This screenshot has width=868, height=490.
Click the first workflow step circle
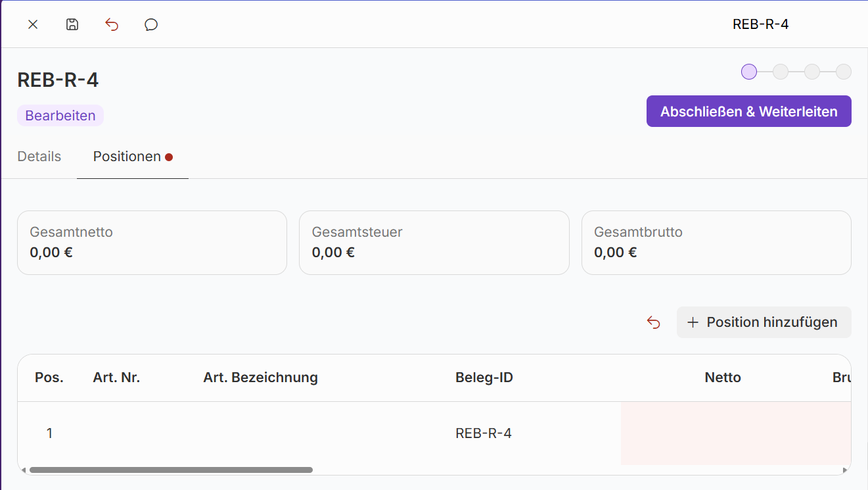[749, 72]
